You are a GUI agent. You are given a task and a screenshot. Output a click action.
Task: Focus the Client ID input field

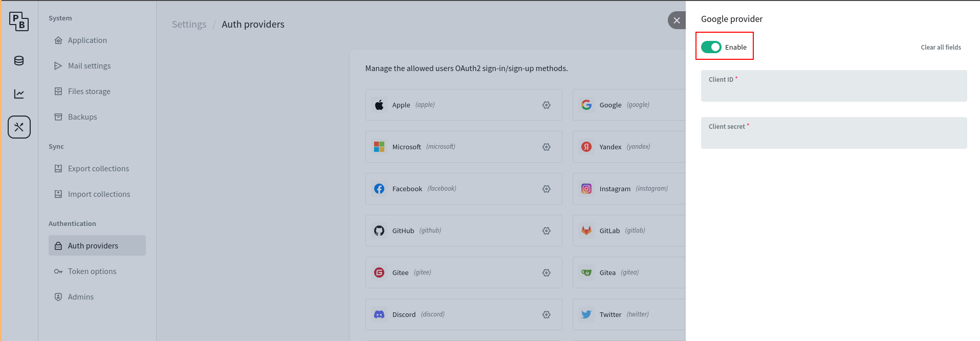click(834, 89)
